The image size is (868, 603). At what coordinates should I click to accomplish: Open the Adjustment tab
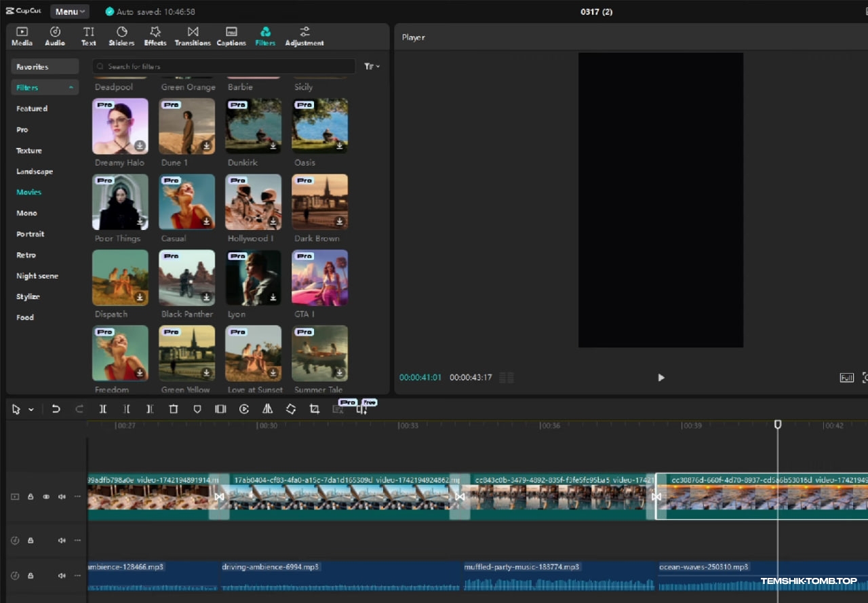[x=304, y=37]
